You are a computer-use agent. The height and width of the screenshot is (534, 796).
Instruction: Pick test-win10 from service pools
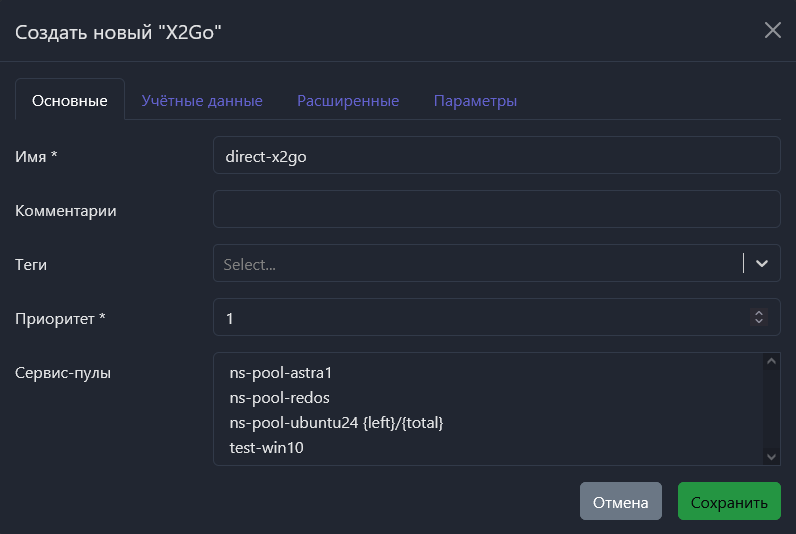coord(266,448)
